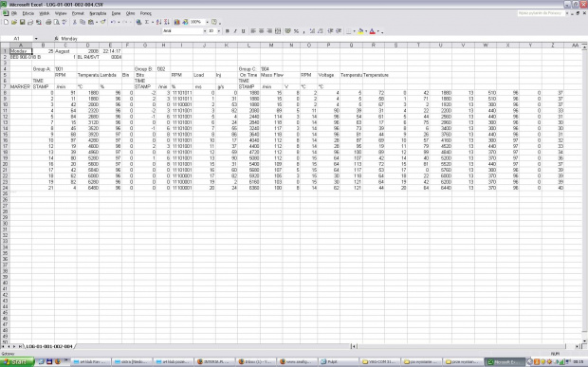Viewport: 588px width, 367px height.
Task: Open the fill color dropdown arrow
Action: (x=366, y=31)
